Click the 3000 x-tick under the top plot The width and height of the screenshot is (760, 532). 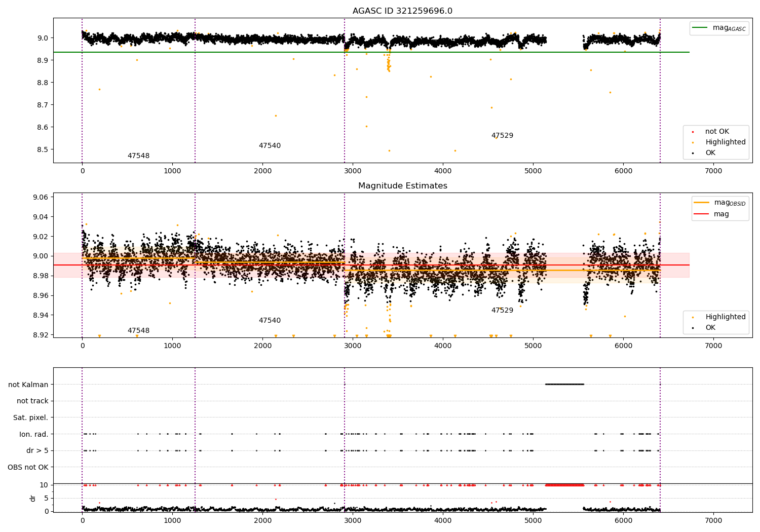click(x=353, y=171)
